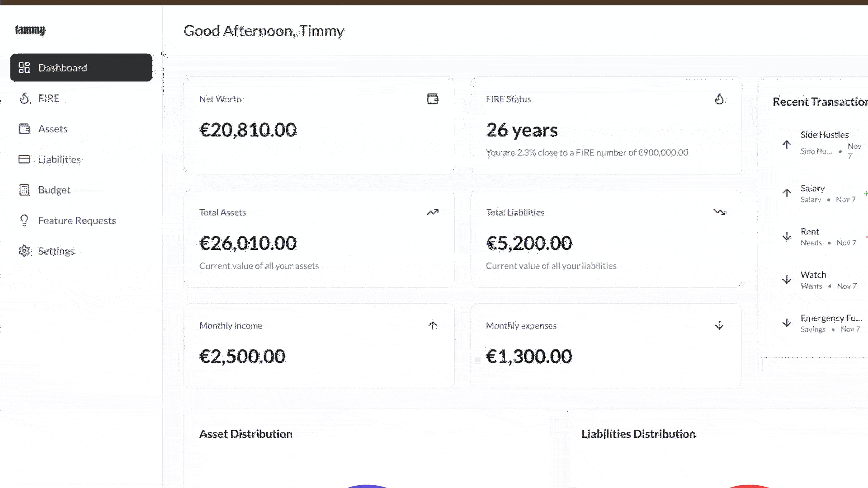Click the up arrow on Monthly income card
Viewport: 868px width, 488px height.
click(433, 325)
